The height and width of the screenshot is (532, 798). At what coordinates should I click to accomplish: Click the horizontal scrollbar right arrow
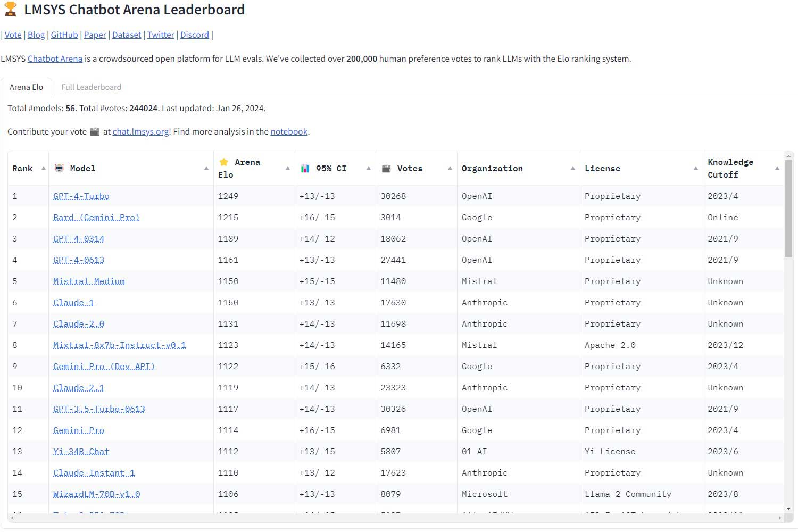click(780, 518)
